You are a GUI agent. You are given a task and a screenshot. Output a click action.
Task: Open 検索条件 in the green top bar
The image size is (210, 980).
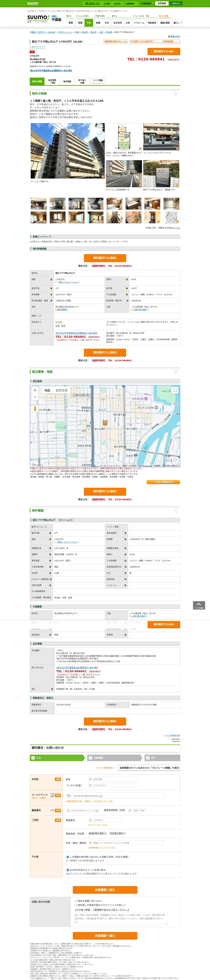point(130,3)
